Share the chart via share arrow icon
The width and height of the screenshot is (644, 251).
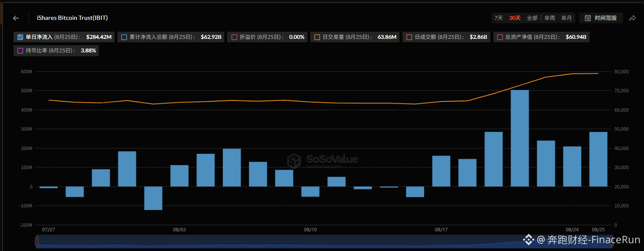click(633, 18)
